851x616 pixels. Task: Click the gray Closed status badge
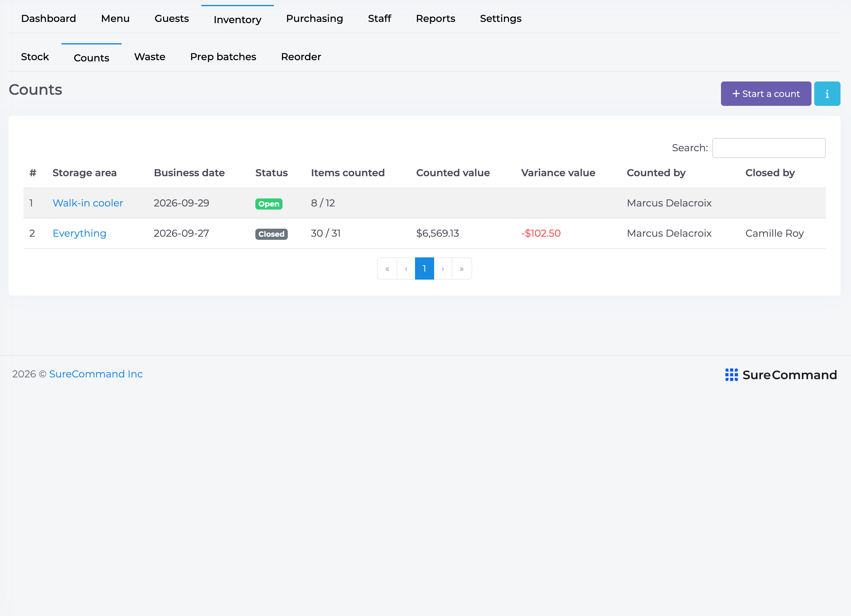pyautogui.click(x=271, y=234)
